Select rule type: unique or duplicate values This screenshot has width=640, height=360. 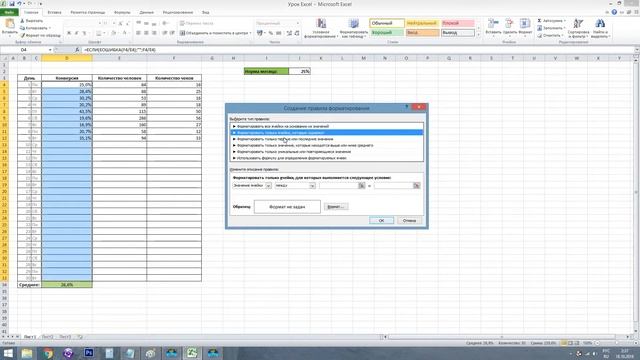[327, 152]
